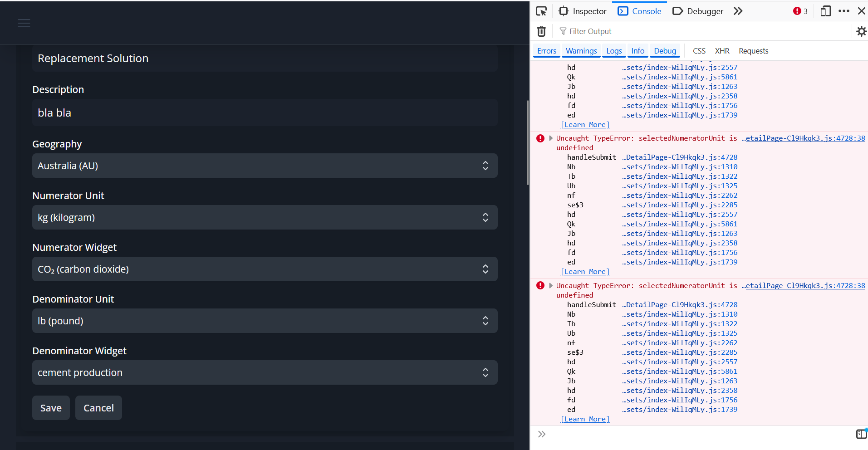
Task: Close the developer tools panel
Action: [x=861, y=11]
